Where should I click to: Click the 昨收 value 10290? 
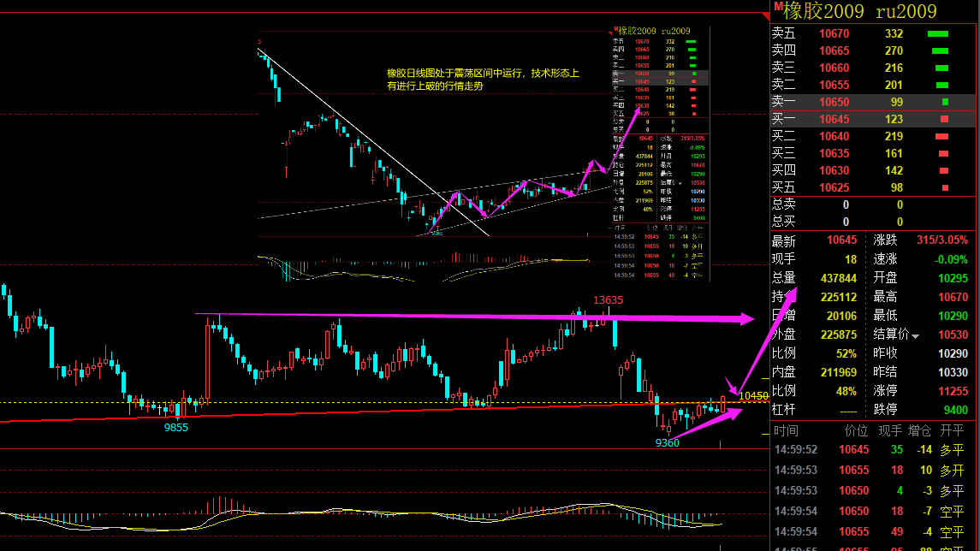(x=953, y=353)
